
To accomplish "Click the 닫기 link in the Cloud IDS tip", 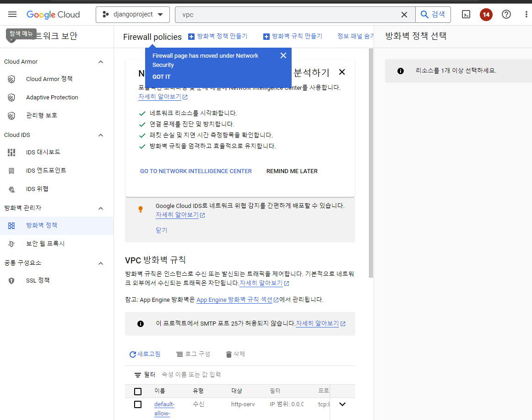I will (x=162, y=230).
